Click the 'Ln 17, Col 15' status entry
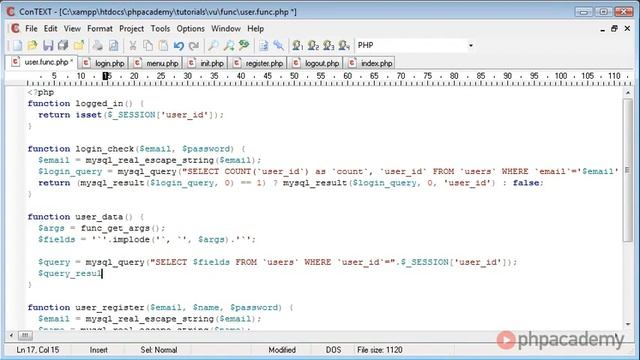Screen dimensions: 640x360 click(x=38, y=350)
